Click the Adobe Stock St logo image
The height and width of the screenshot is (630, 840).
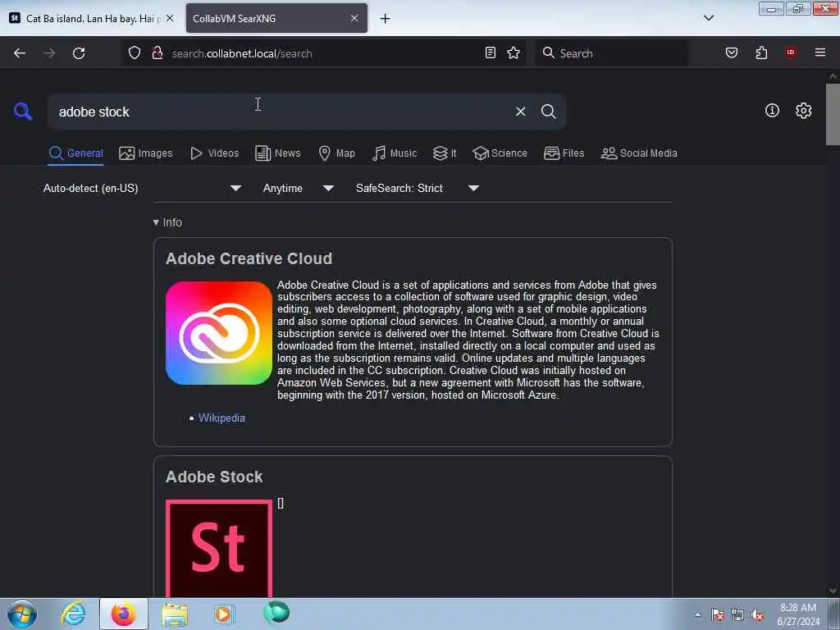pos(218,548)
